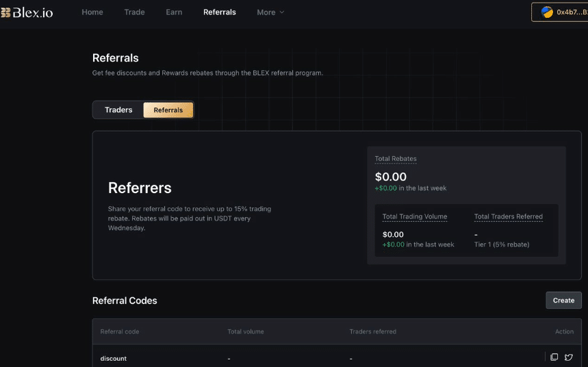Go to the Home page
Screen dimensions: 588x367
tap(92, 12)
